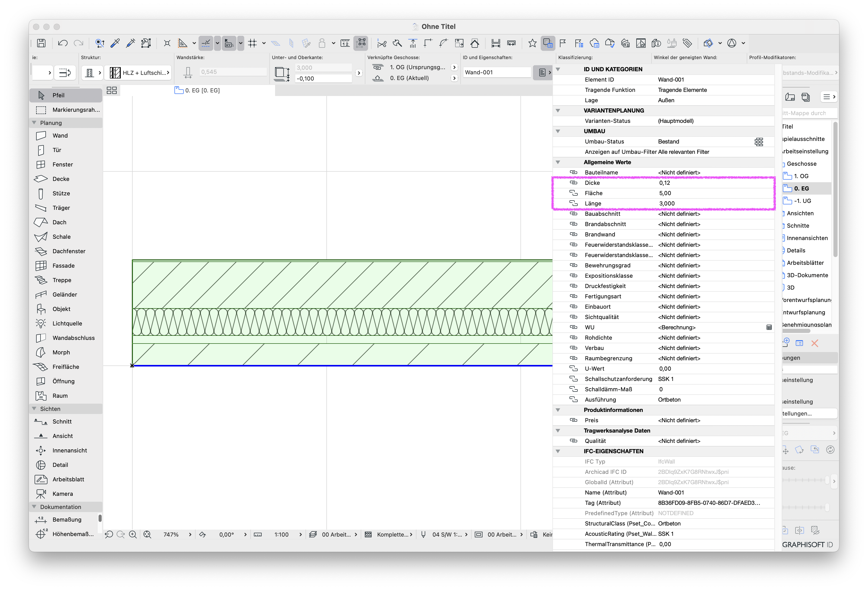This screenshot has width=868, height=590.
Task: Click the red delete X icon
Action: point(815,343)
